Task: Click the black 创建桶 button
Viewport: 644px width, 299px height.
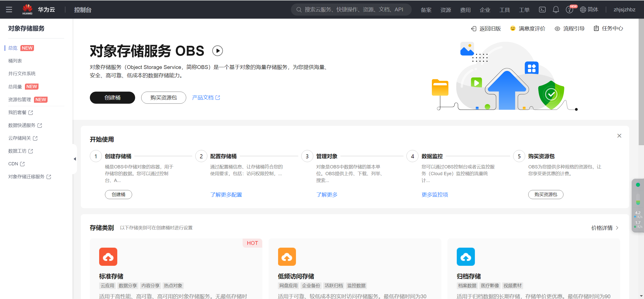Action: (112, 98)
